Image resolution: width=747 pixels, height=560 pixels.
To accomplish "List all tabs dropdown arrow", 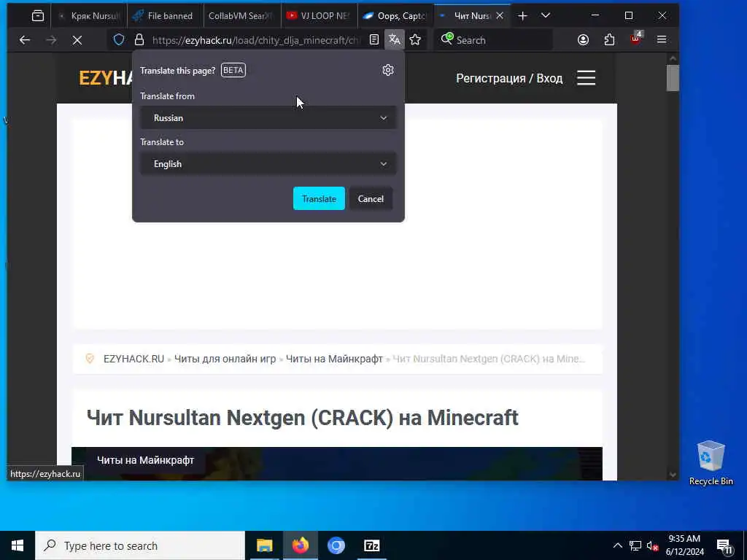I will [x=546, y=16].
